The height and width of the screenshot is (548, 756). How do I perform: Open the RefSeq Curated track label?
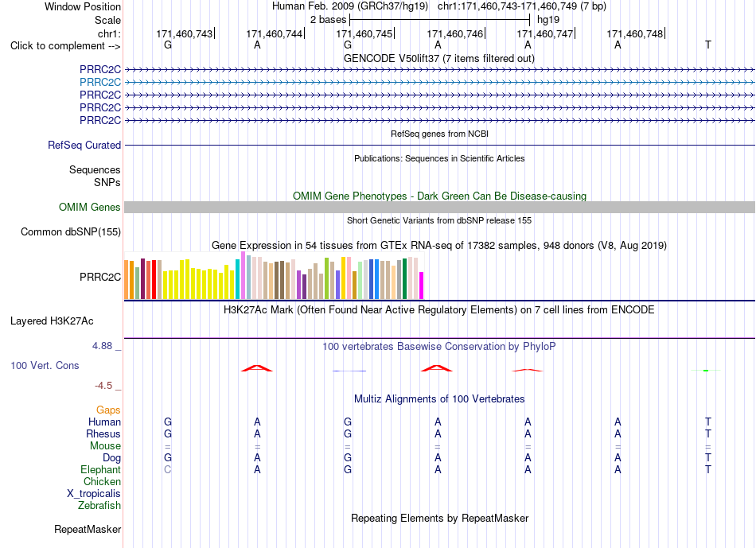[x=84, y=145]
